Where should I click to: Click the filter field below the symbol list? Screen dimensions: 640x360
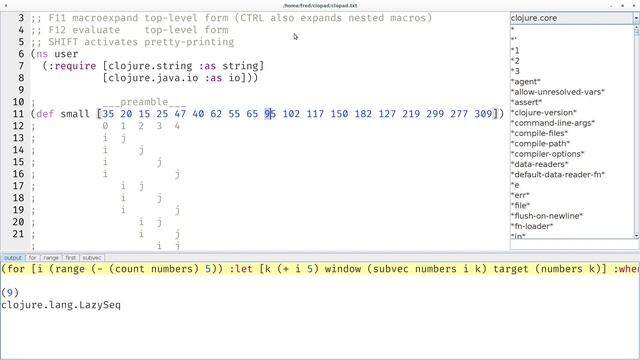pyautogui.click(x=571, y=244)
